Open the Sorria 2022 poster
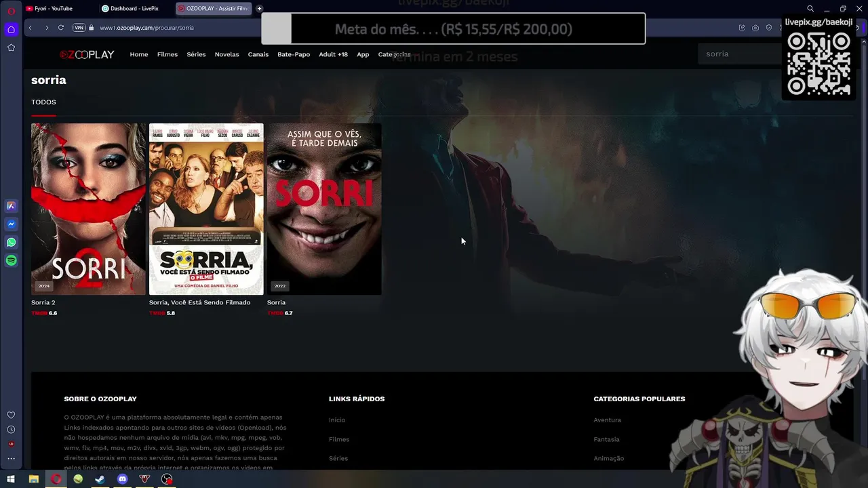The width and height of the screenshot is (868, 488). point(324,209)
